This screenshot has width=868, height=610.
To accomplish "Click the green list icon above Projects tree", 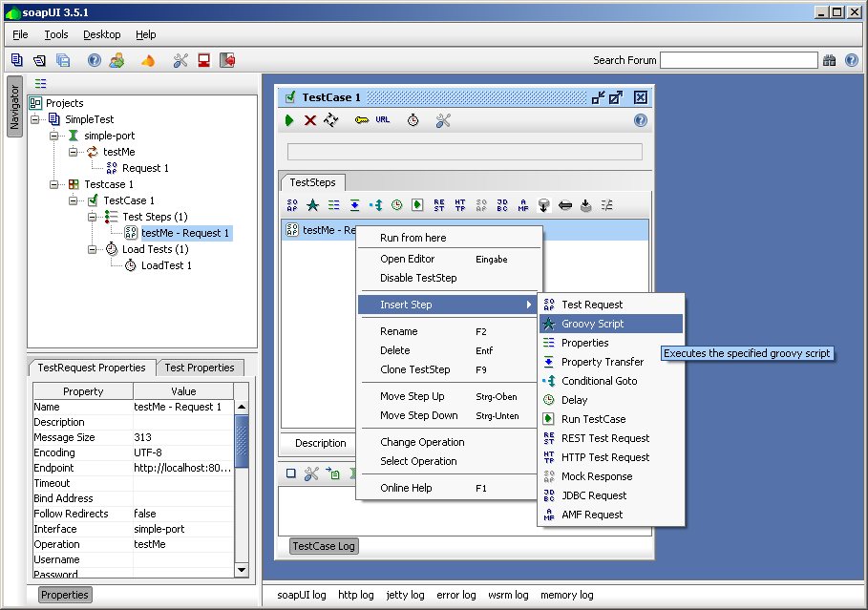I will pyautogui.click(x=40, y=84).
